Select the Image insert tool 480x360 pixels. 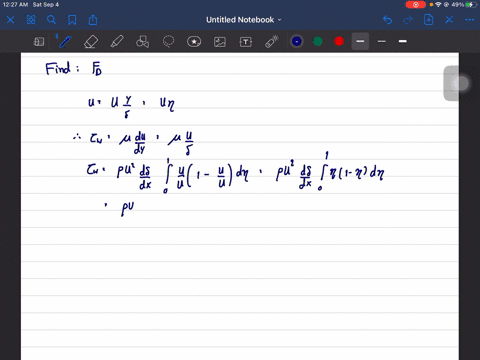point(220,42)
